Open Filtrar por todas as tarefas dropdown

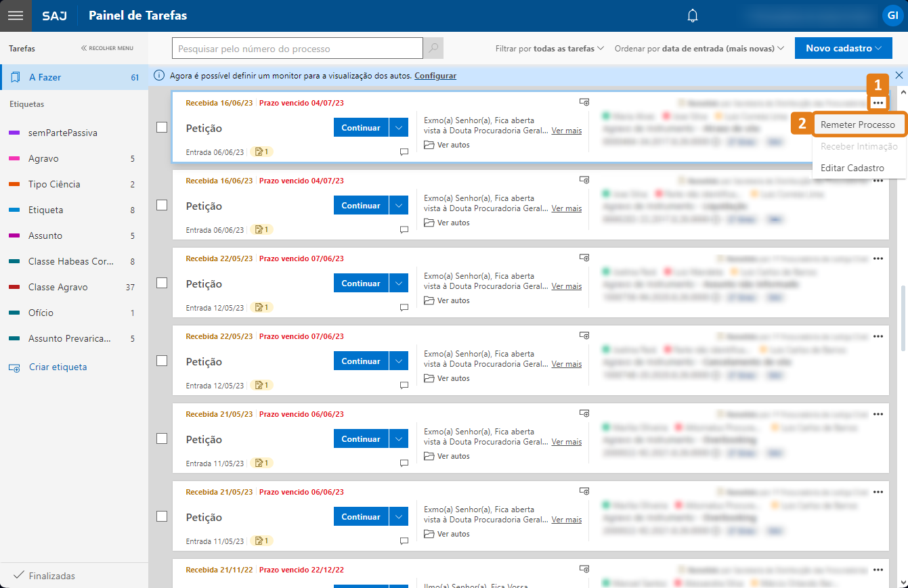point(549,49)
